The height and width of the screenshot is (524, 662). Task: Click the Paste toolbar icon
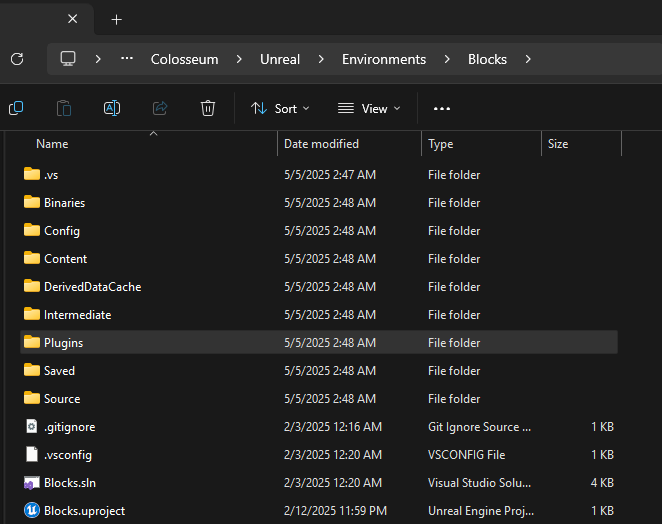[64, 109]
